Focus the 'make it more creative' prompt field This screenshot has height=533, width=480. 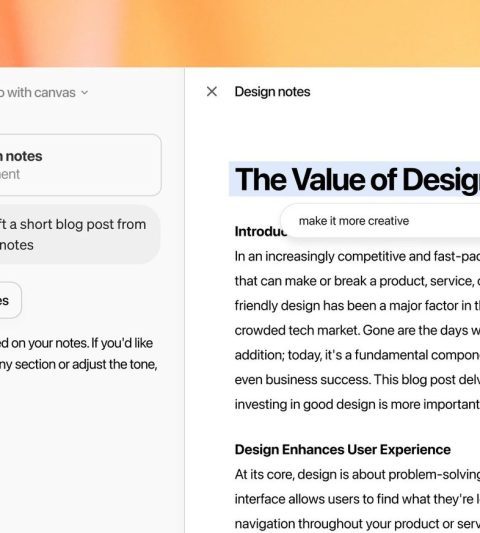380,221
